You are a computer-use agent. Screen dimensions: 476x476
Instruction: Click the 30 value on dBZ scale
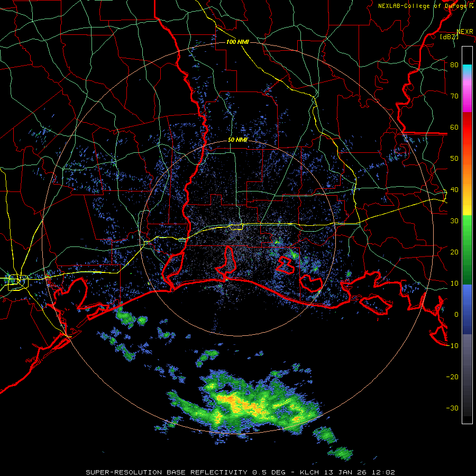pyautogui.click(x=454, y=221)
